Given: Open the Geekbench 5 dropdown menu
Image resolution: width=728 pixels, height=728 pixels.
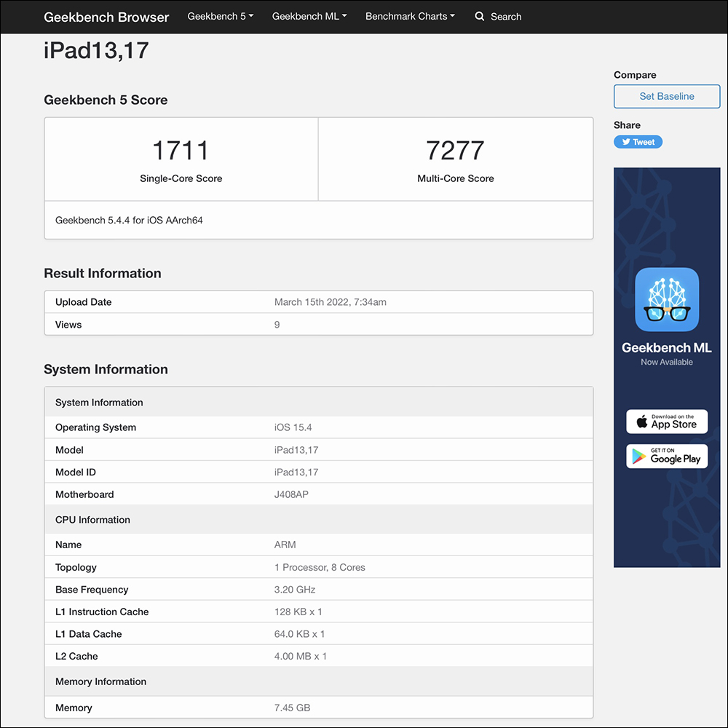Looking at the screenshot, I should (x=221, y=16).
